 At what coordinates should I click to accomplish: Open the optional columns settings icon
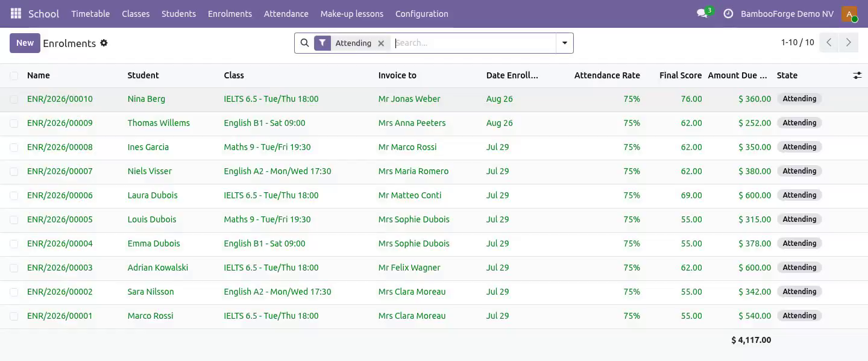(x=857, y=75)
